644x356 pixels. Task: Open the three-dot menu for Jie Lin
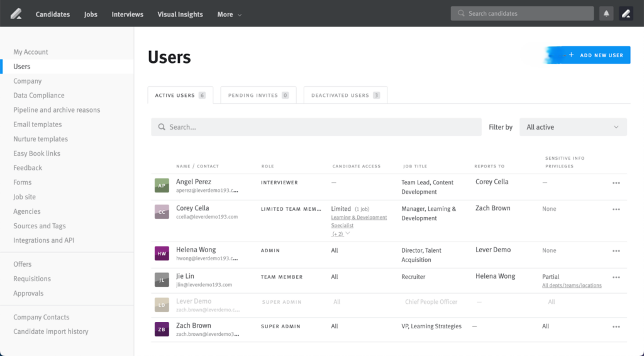616,277
